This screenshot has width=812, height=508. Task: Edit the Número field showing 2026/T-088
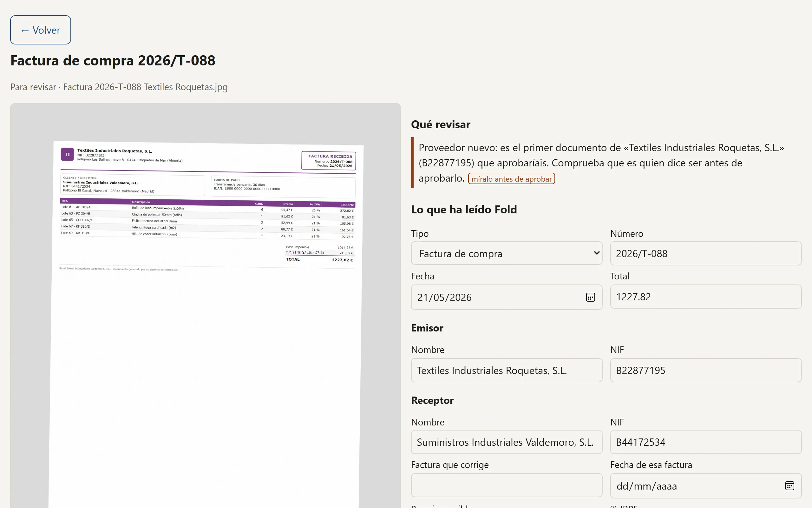(706, 253)
